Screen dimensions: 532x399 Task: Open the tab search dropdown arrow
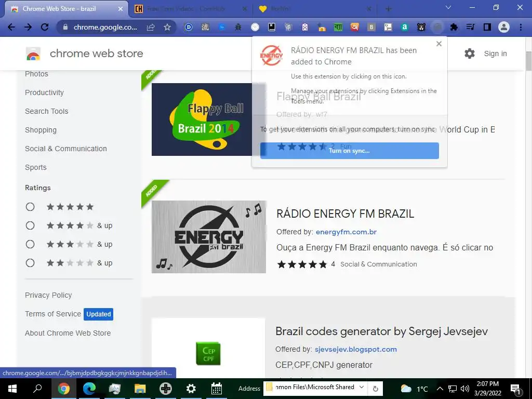pyautogui.click(x=448, y=7)
